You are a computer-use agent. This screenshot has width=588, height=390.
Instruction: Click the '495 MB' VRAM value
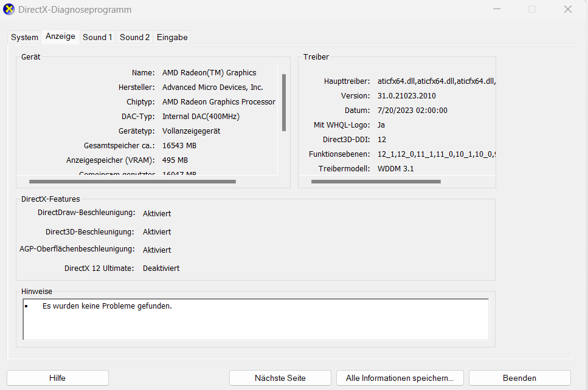175,160
